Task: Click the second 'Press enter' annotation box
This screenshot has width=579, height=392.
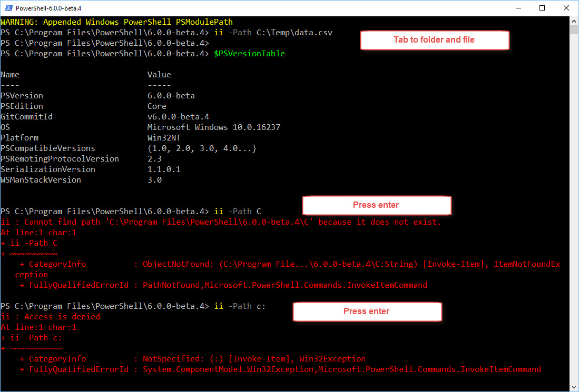Action: pos(367,311)
